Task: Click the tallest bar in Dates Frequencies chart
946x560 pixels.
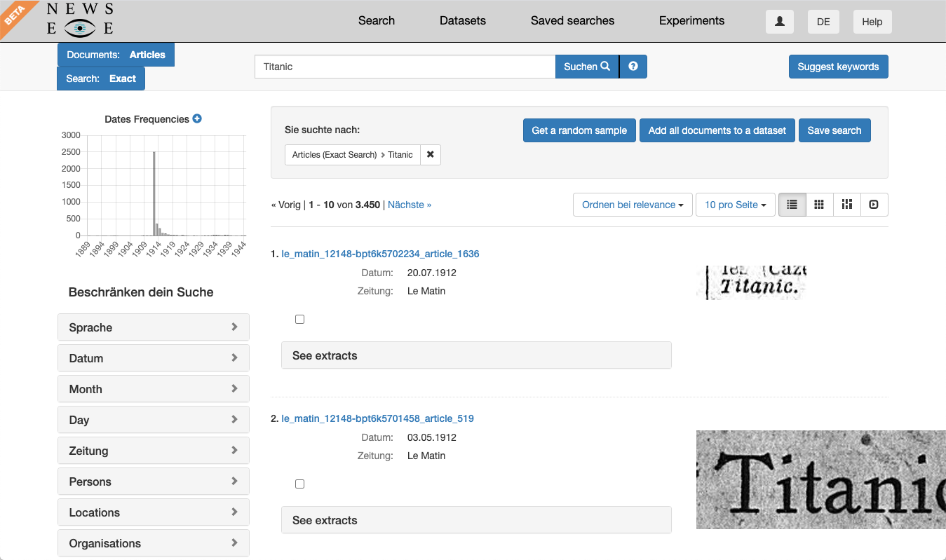Action: [x=154, y=193]
